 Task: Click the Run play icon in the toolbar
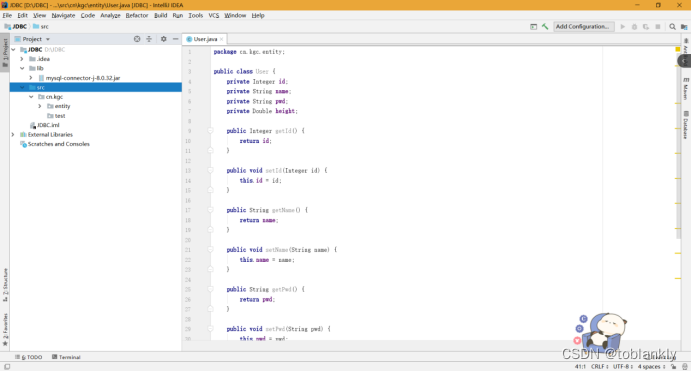pyautogui.click(x=623, y=26)
